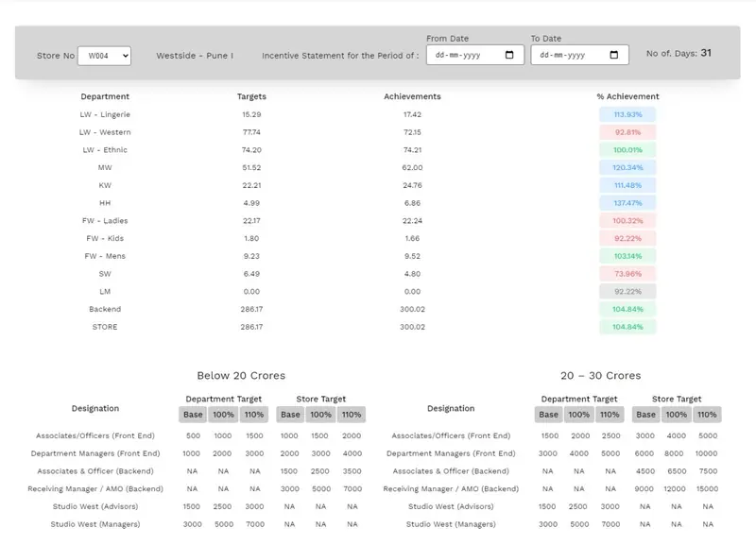Click the 92.22% badge for FW - Kids
756x545 pixels.
coord(627,239)
